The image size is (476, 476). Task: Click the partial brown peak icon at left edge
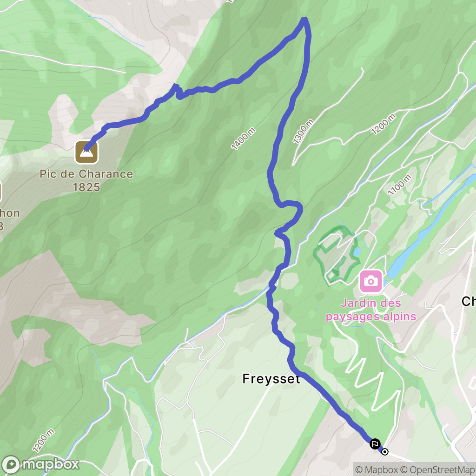(1, 192)
